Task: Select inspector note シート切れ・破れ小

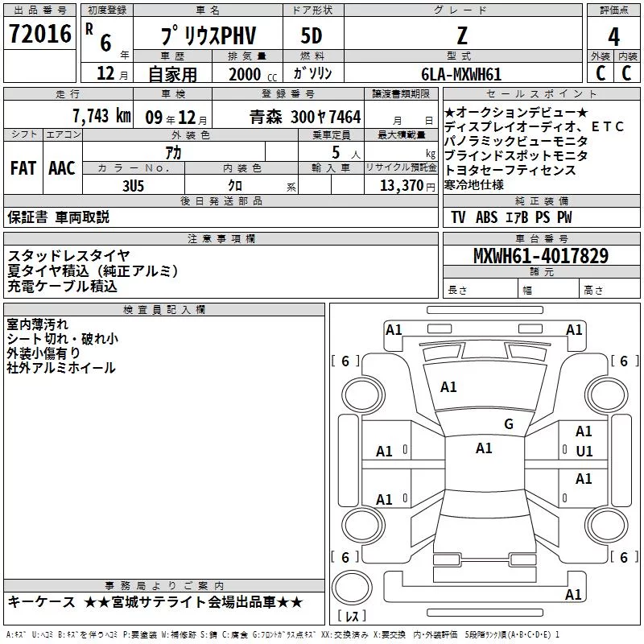Action: click(63, 339)
